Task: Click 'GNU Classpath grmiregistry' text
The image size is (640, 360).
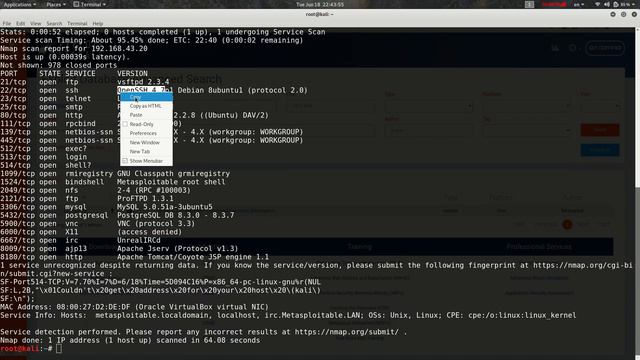Action: point(173,174)
